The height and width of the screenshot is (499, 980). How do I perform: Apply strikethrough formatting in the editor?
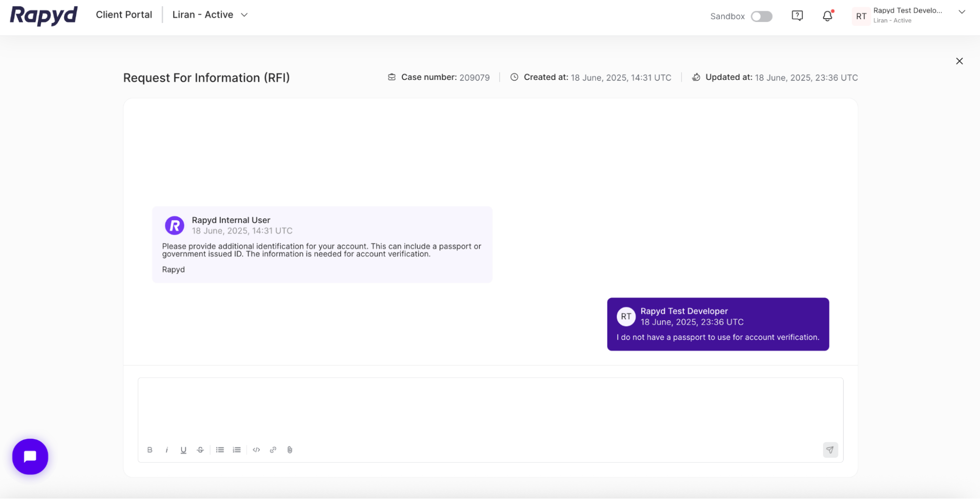tap(200, 449)
